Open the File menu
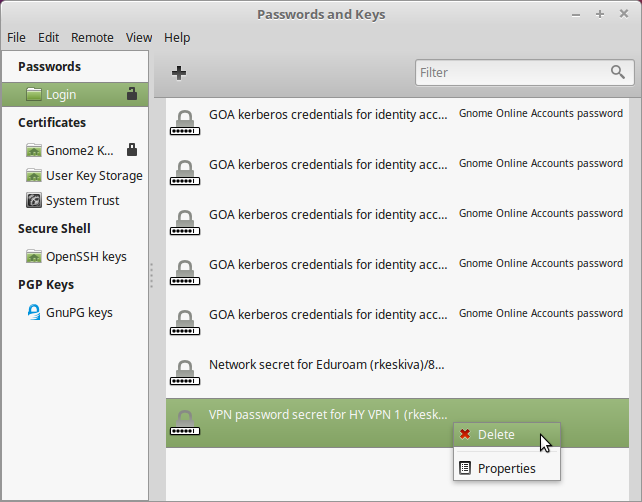 tap(16, 38)
